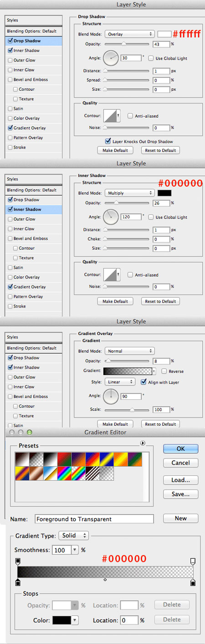This screenshot has width=205, height=644.
Task: Tick Anti-aliased in Drop Shadow quality
Action: [x=130, y=116]
